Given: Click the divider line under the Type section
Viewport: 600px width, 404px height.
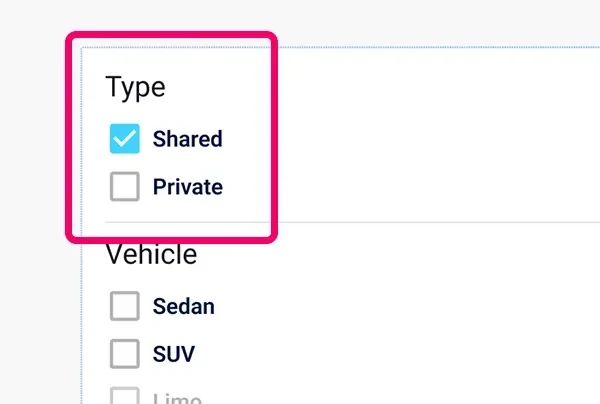Looking at the screenshot, I should tap(400, 221).
